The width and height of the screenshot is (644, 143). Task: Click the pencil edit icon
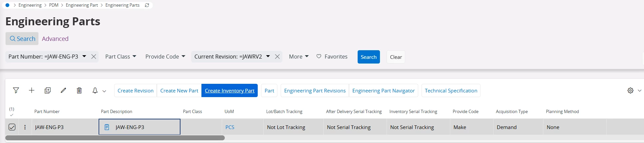point(63,90)
